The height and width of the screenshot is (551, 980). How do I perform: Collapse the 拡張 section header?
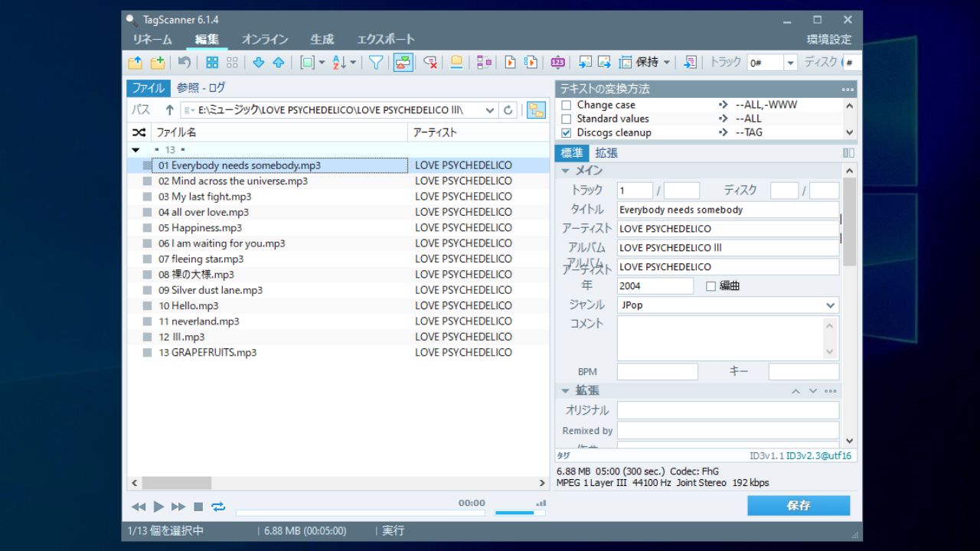(566, 391)
